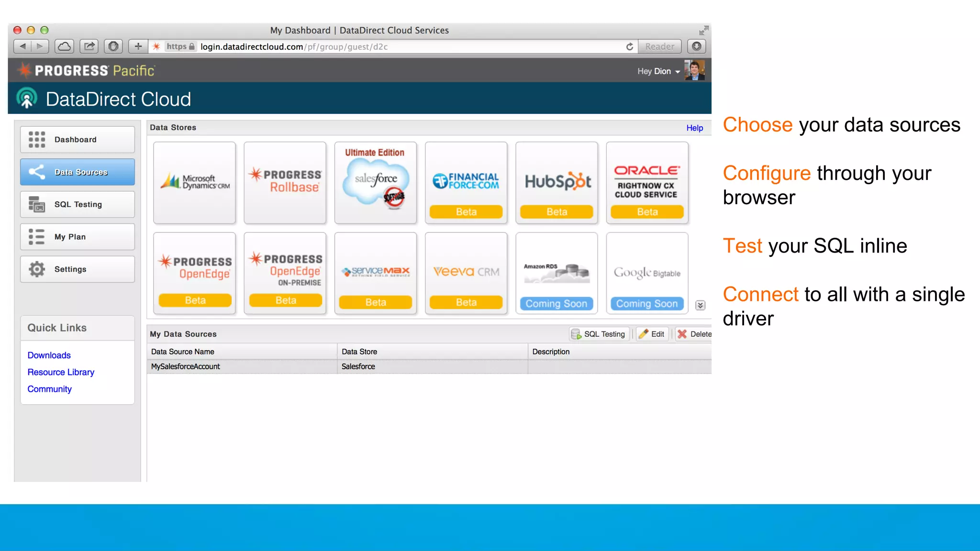Reload the page with refresh icon
This screenshot has width=980, height=551.
(x=630, y=46)
